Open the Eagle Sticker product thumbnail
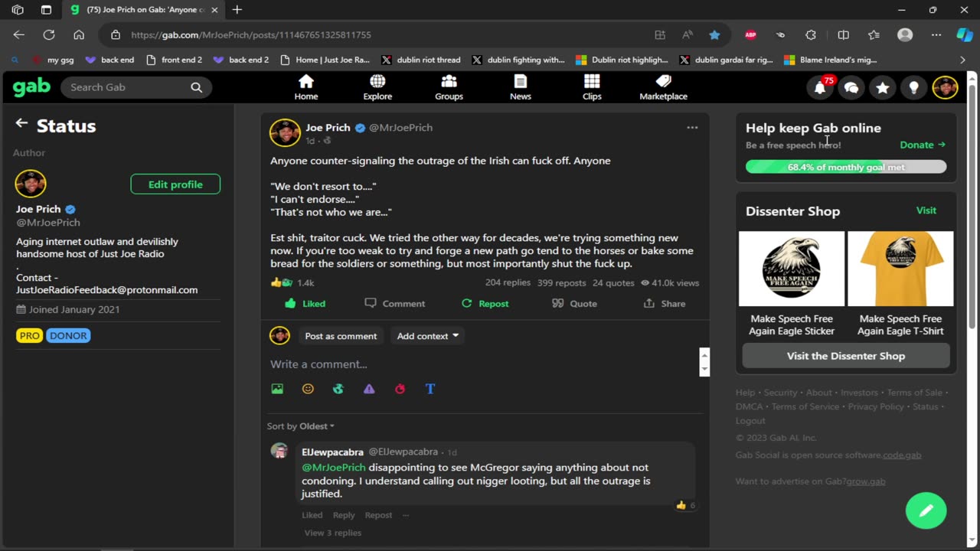Image resolution: width=980 pixels, height=551 pixels. [x=792, y=269]
